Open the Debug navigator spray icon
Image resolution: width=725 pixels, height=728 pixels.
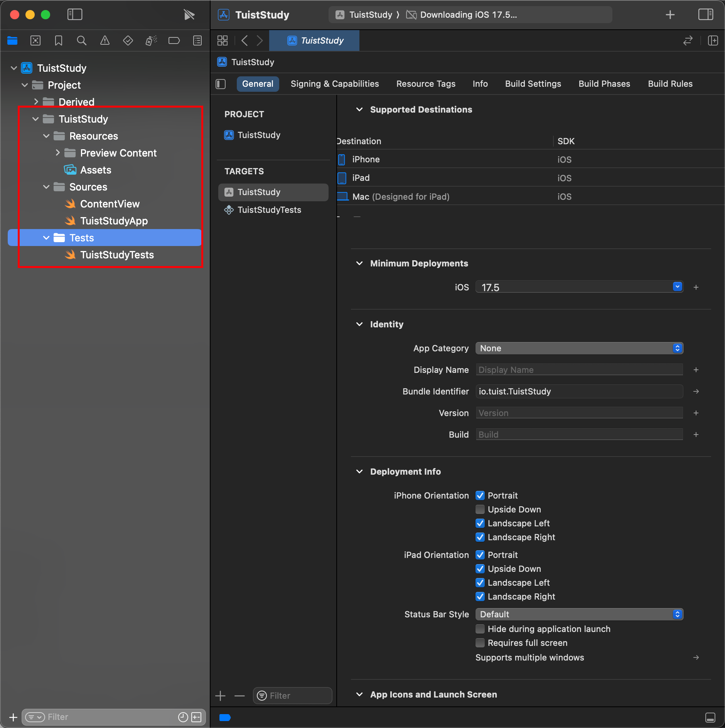(x=151, y=40)
